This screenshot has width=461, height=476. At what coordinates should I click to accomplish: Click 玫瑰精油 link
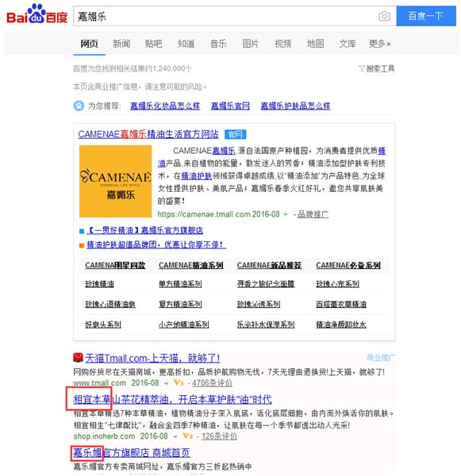pyautogui.click(x=99, y=284)
